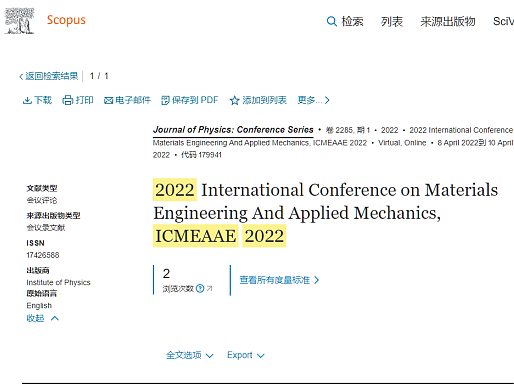The height and width of the screenshot is (385, 514).
Task: Select the English language value
Action: click(39, 306)
